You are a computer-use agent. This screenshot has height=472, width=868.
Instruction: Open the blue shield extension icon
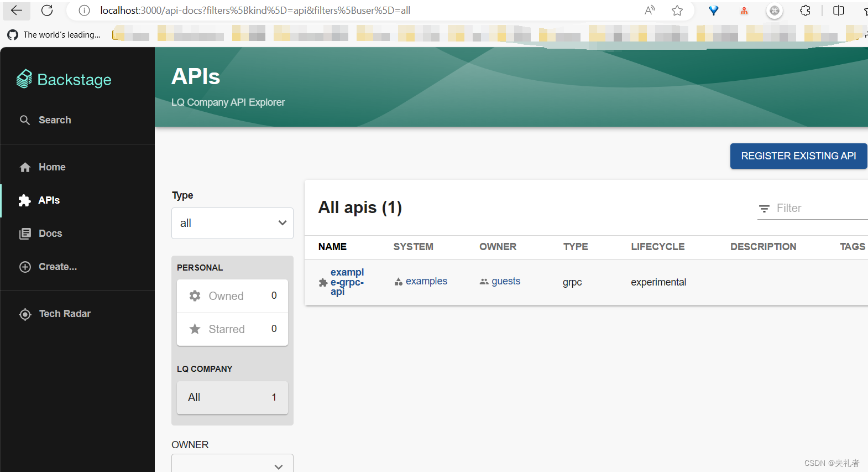(x=714, y=11)
